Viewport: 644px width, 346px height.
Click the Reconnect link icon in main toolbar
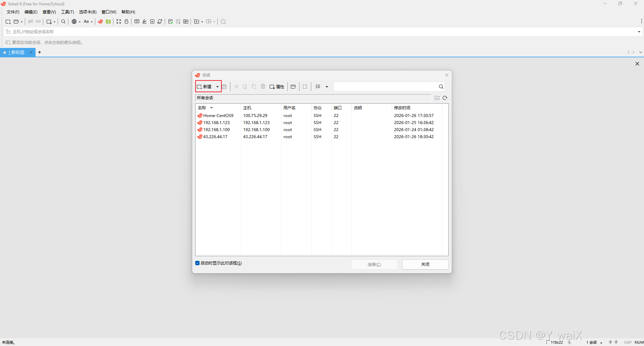point(38,21)
